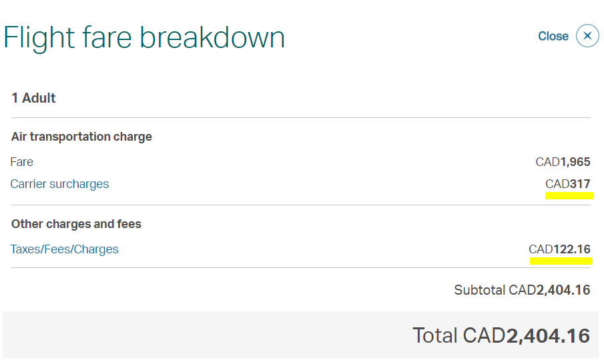Click the Subtotal label
This screenshot has width=604, height=364.
click(x=480, y=290)
